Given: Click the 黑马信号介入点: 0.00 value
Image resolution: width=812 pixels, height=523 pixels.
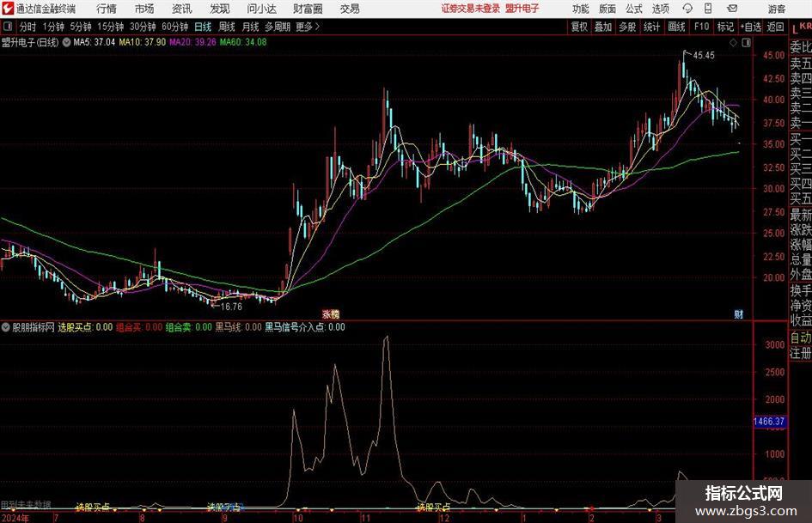Looking at the screenshot, I should (305, 327).
